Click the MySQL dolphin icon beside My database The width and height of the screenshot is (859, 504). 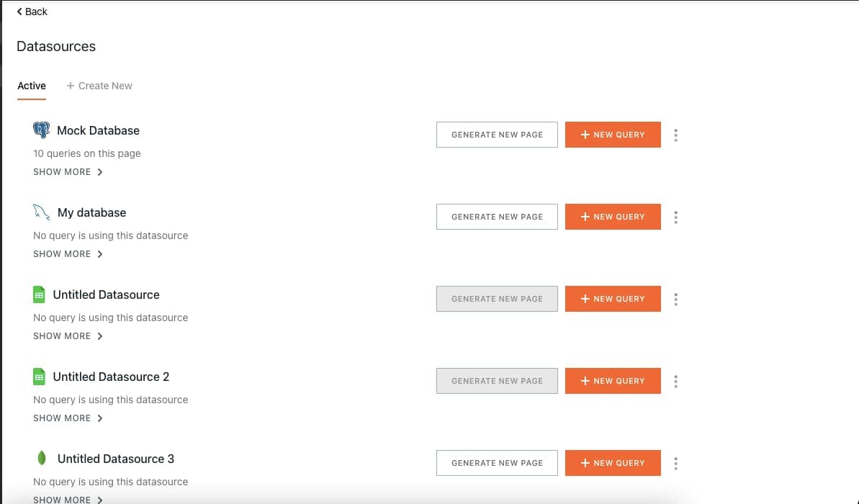click(41, 212)
